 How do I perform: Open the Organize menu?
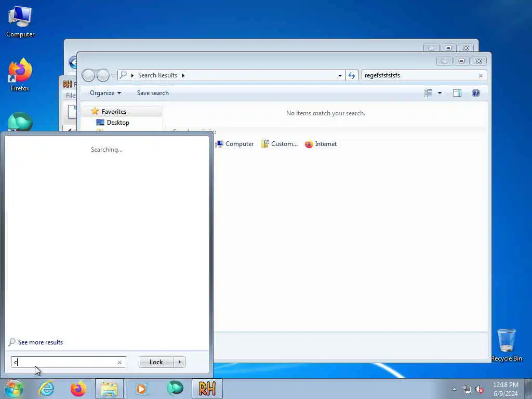[x=105, y=93]
